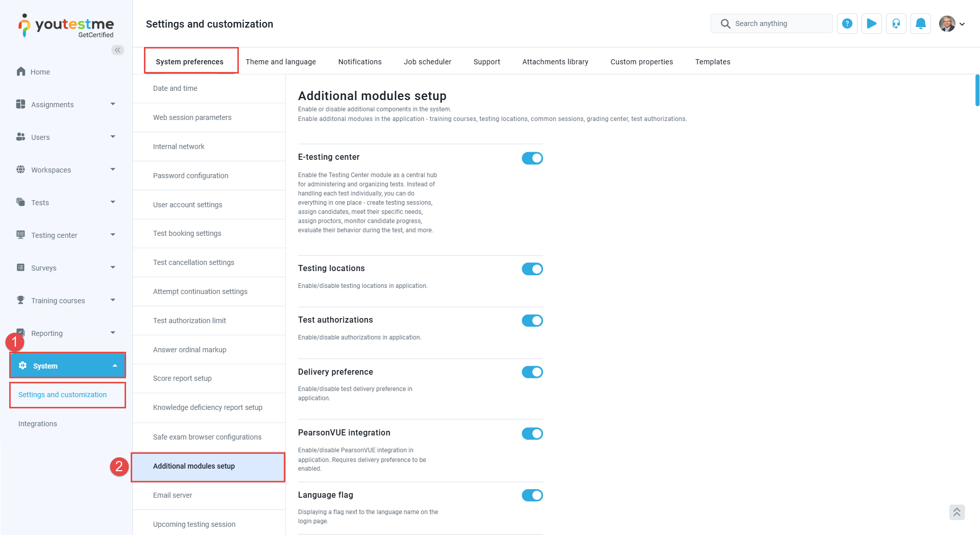Open the Job scheduler tab

click(x=427, y=62)
